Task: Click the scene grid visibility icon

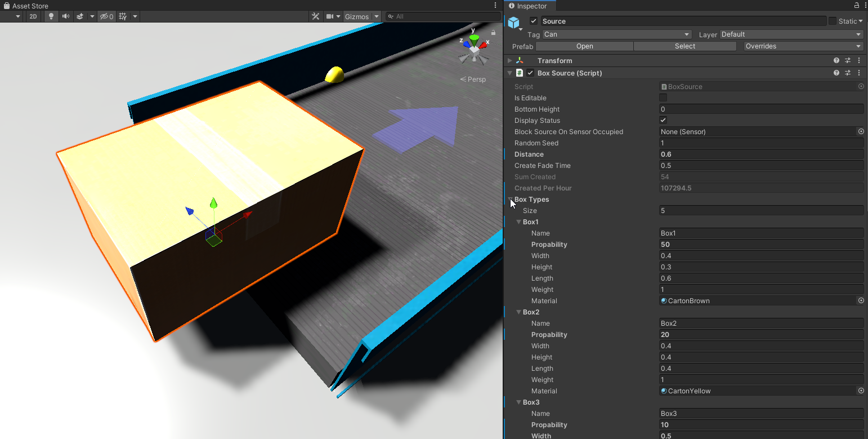Action: 123,16
